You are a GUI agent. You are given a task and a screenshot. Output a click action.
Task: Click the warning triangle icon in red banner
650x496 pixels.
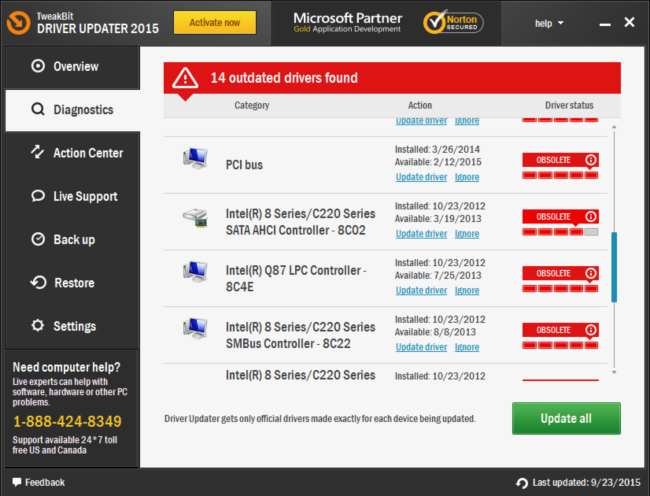185,78
